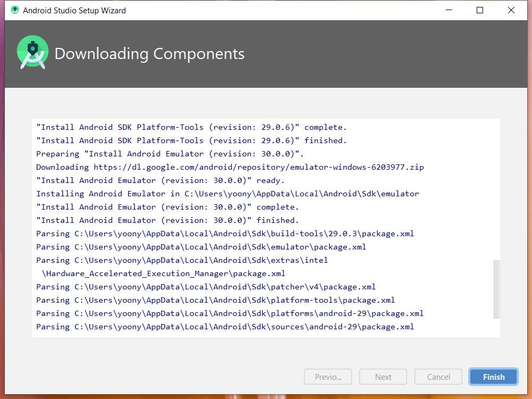Click the 'Android Studio Setup Wizard' window title
The image size is (532, 399).
point(74,11)
